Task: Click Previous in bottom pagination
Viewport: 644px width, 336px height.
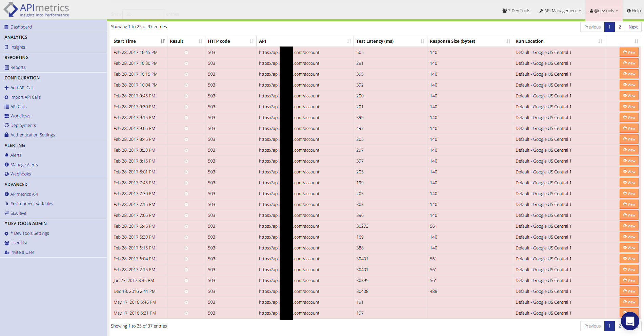Action: 592,326
